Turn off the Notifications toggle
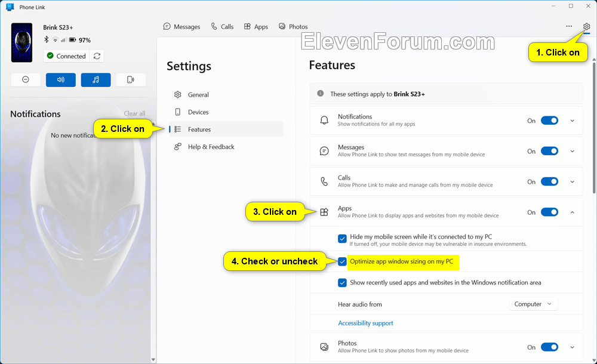The image size is (597, 364). pyautogui.click(x=549, y=121)
